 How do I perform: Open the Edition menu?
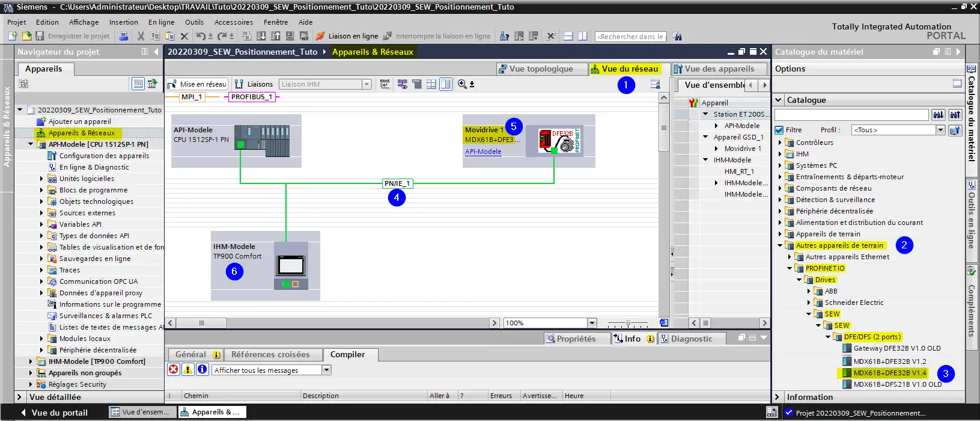click(x=47, y=22)
